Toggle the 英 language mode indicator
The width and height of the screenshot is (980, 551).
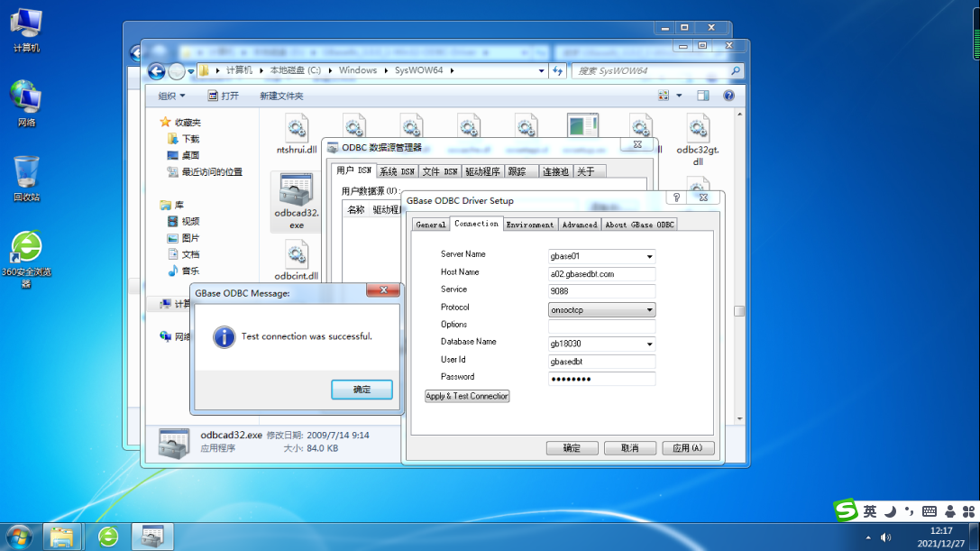point(870,511)
